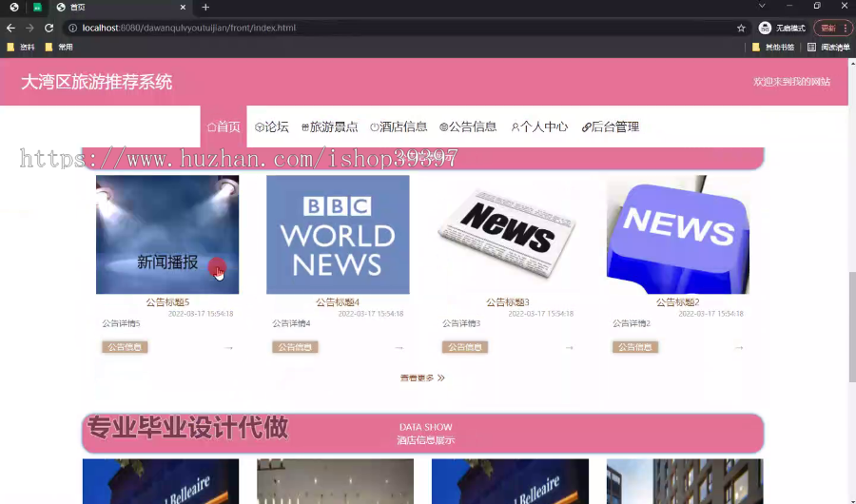Click the 公告标题5 title

click(x=167, y=302)
